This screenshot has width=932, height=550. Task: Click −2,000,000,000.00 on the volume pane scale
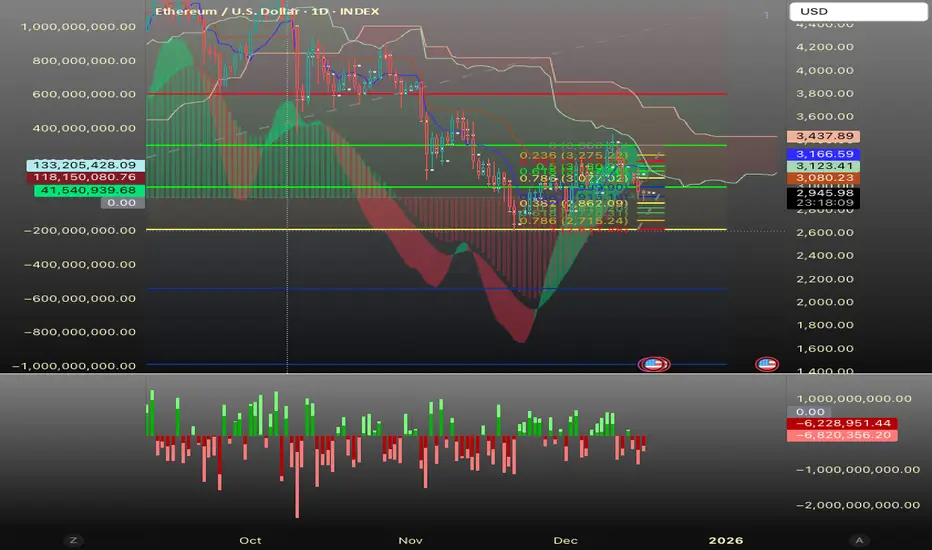858,505
